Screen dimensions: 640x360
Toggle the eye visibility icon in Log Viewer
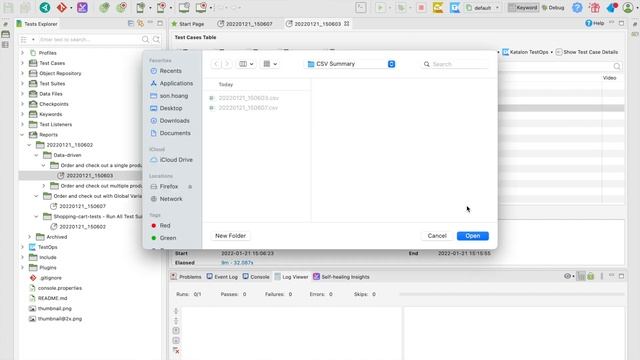(x=567, y=276)
